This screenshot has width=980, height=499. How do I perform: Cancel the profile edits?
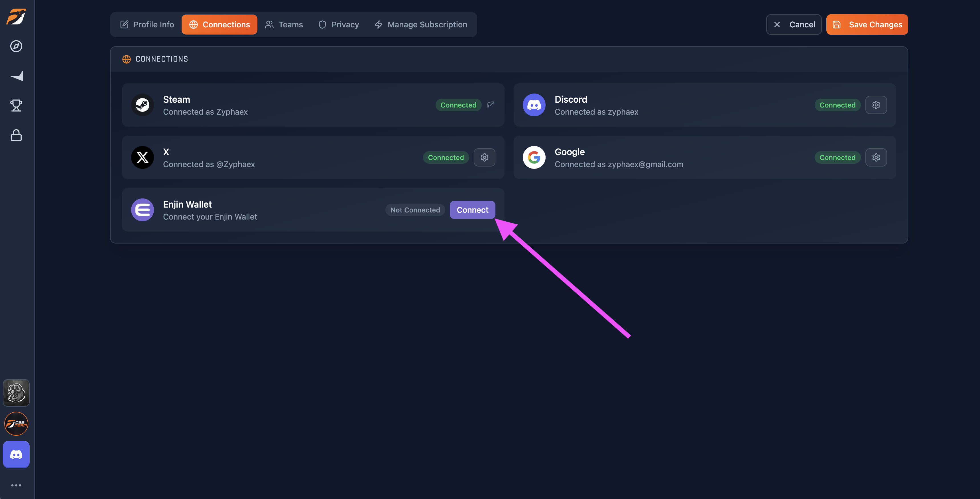click(794, 25)
